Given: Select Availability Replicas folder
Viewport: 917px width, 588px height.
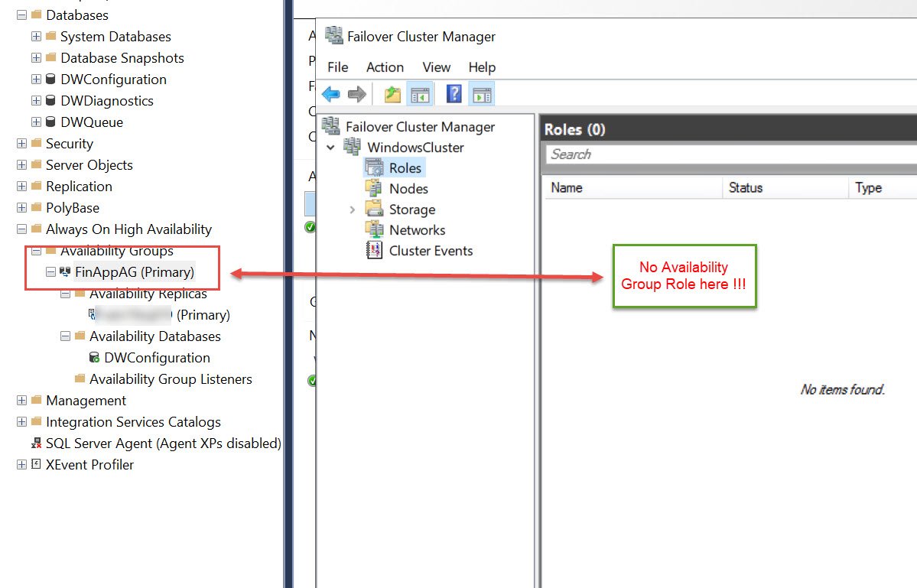Looking at the screenshot, I should click(148, 294).
